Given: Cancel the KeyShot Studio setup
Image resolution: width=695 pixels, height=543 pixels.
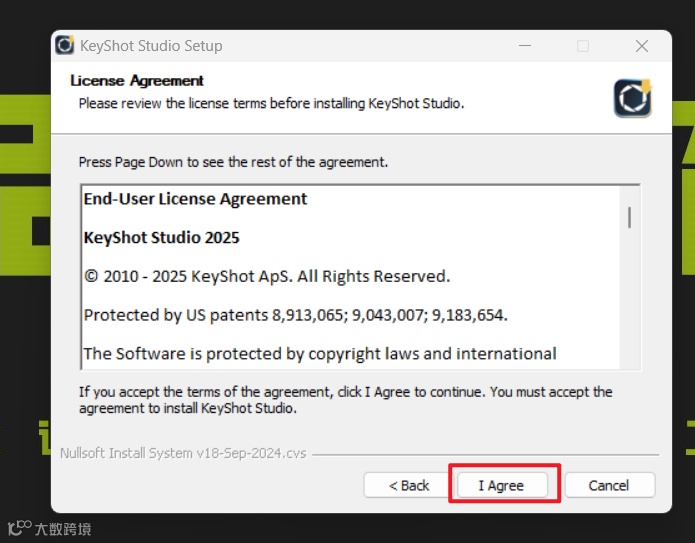Looking at the screenshot, I should [x=609, y=485].
